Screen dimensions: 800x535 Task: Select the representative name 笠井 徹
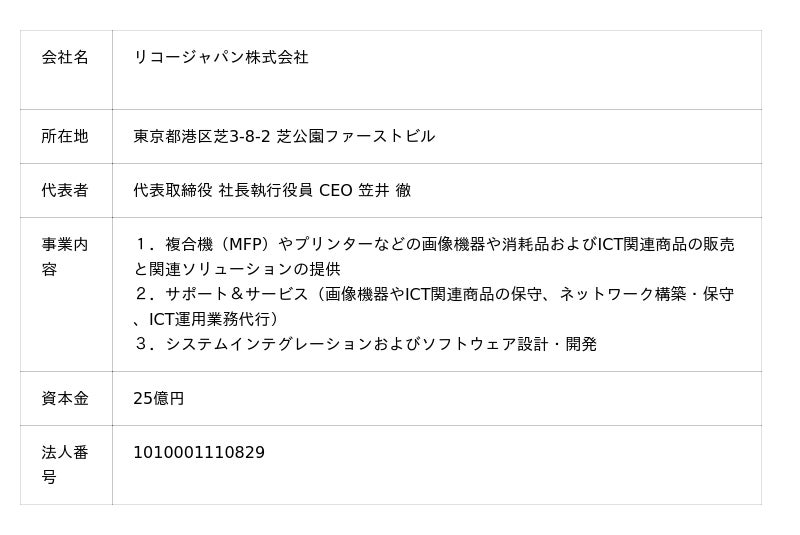[385, 190]
